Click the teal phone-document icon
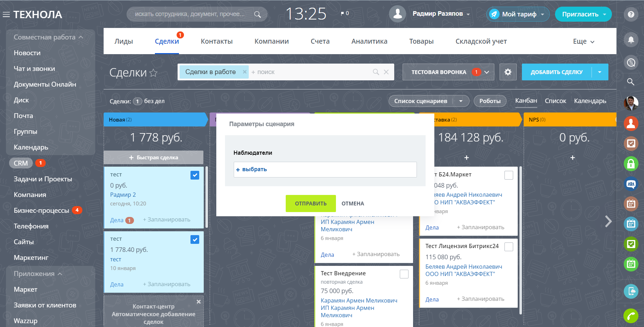Screen dimensions: 644x327 [631, 291]
